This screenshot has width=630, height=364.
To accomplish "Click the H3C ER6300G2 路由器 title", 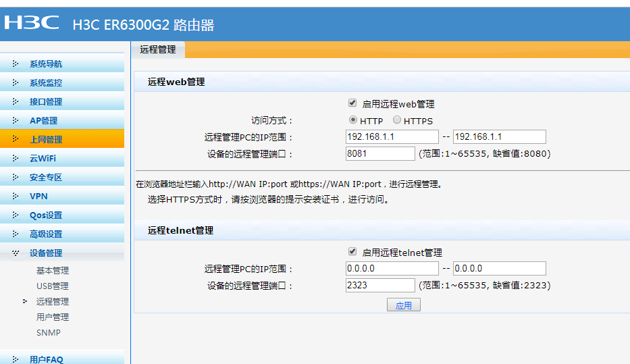I will point(143,25).
